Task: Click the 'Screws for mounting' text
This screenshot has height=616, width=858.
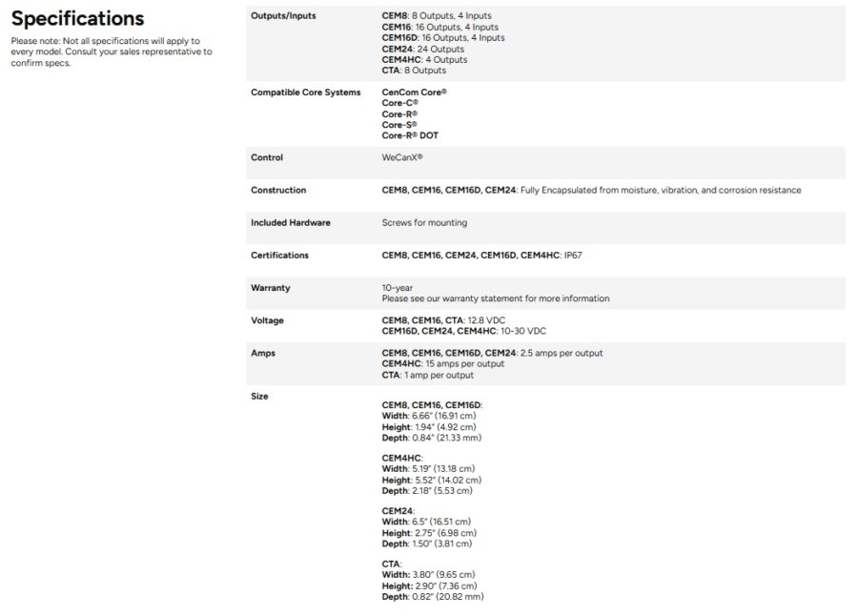Action: pyautogui.click(x=424, y=222)
